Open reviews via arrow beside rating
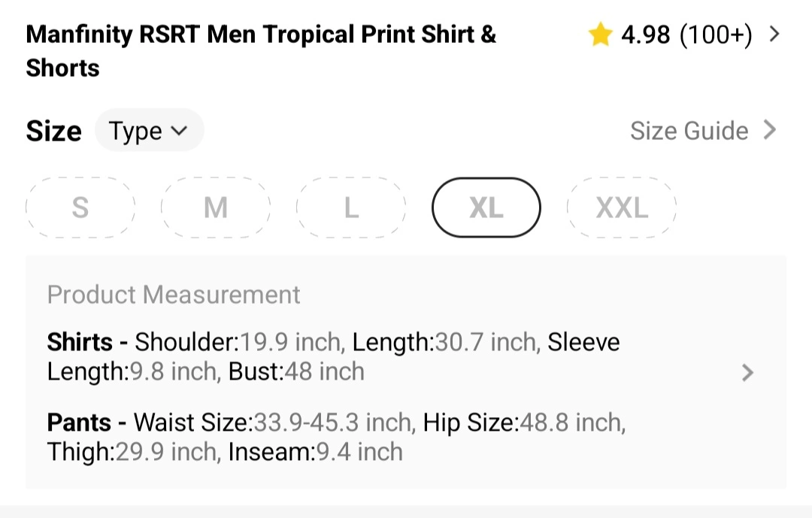 [x=775, y=35]
